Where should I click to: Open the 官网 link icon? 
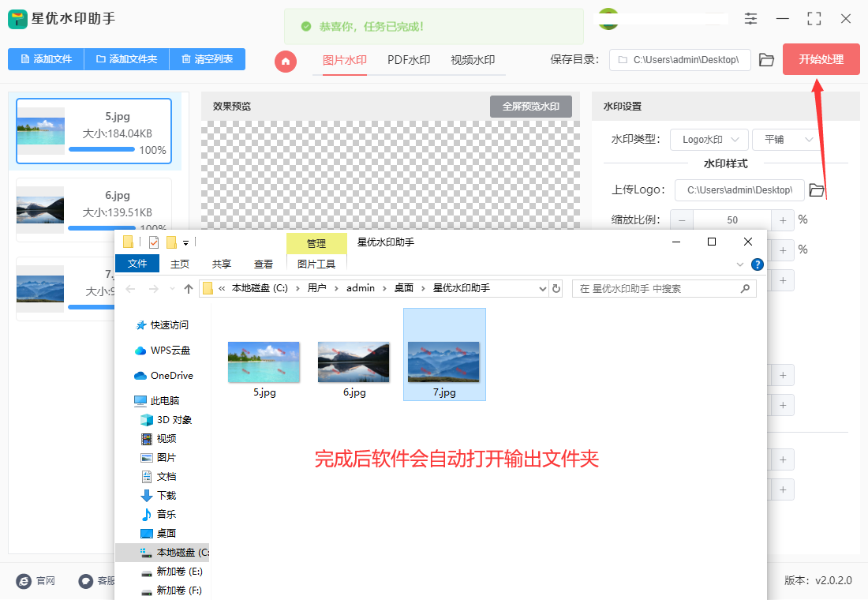coord(24,580)
